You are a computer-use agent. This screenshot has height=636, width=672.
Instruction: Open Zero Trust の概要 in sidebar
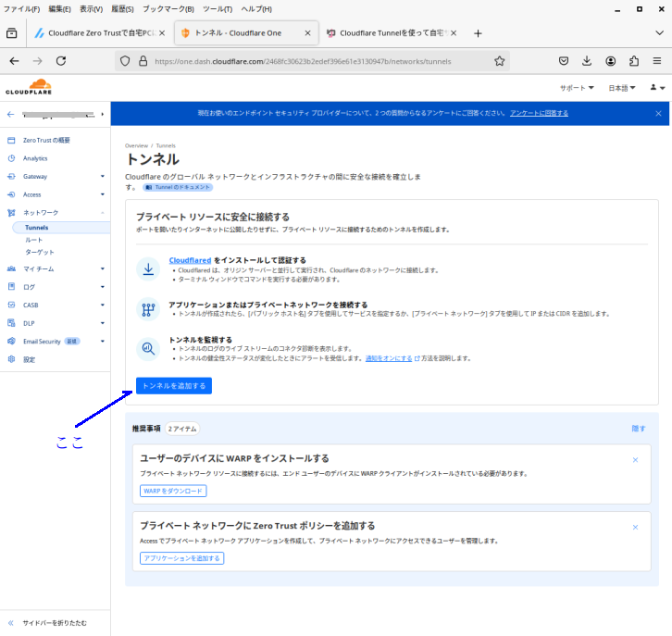click(x=46, y=140)
